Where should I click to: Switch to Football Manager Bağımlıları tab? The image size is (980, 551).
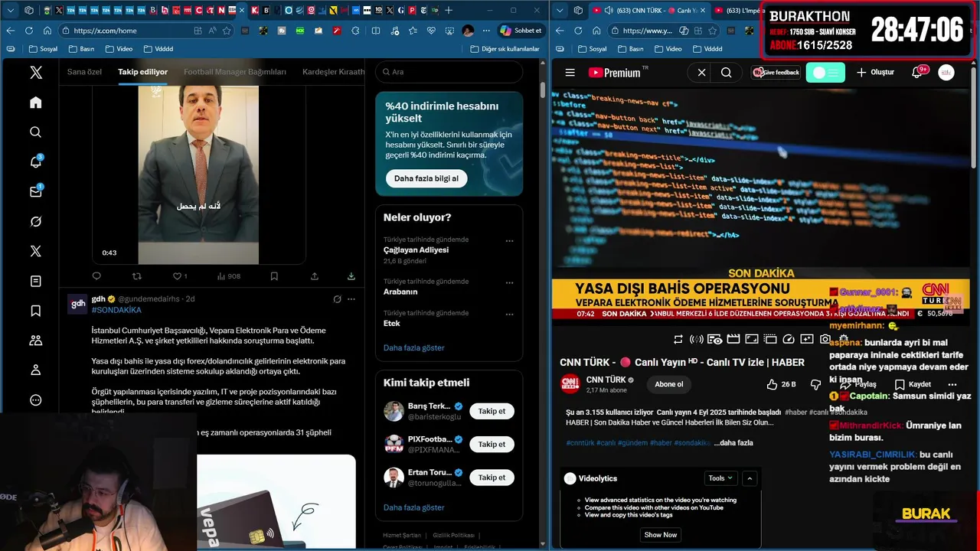[235, 72]
